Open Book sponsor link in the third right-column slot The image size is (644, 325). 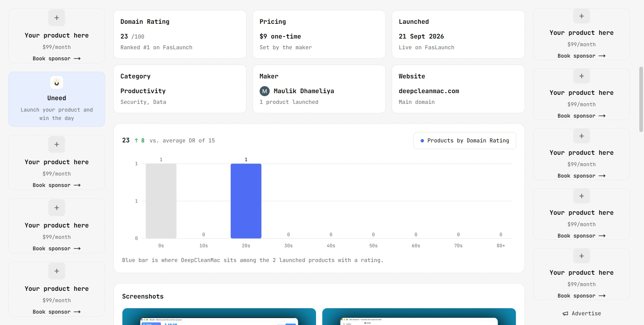pos(582,176)
